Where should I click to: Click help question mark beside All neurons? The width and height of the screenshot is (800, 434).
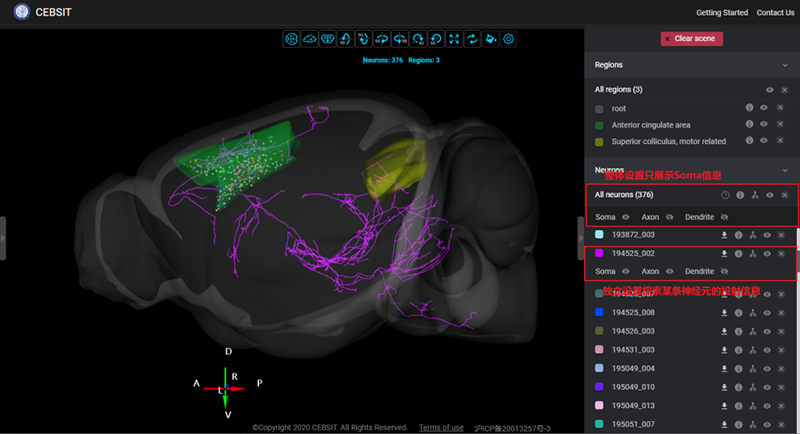pyautogui.click(x=725, y=195)
